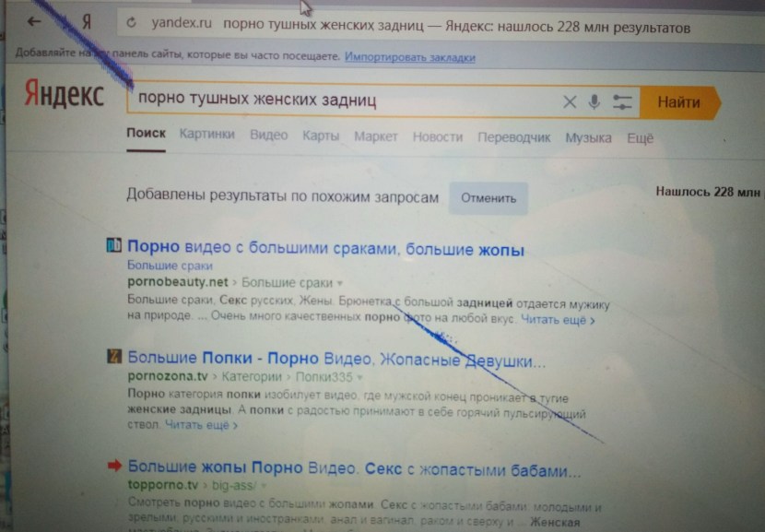Open the Yandex 'Я' home button
765x532 pixels.
click(87, 22)
